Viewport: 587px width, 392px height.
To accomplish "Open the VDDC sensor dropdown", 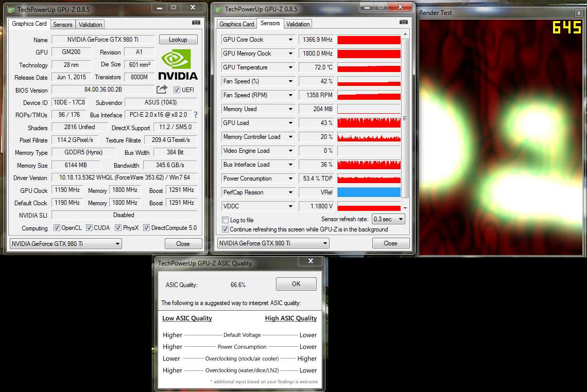I will point(290,206).
